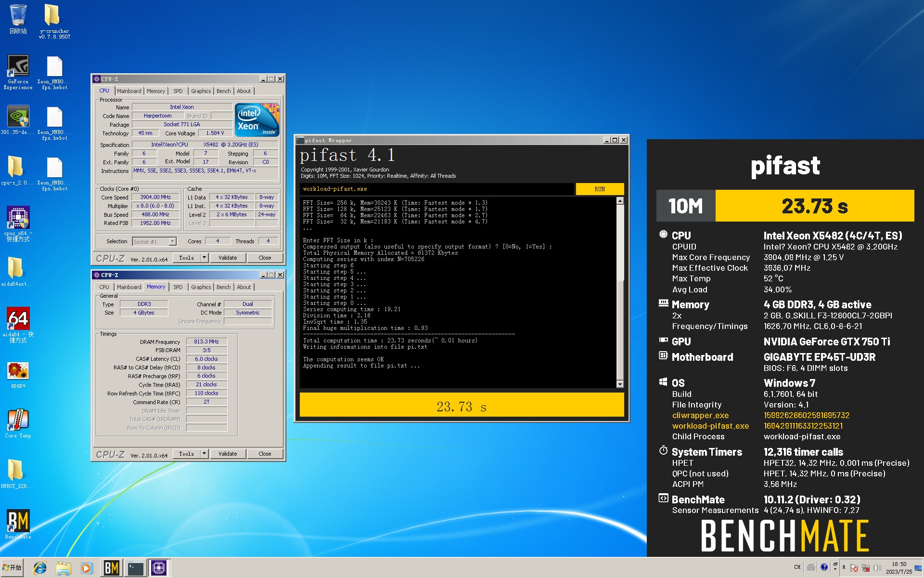This screenshot has height=578, width=924.
Task: Open Mainboard tab in top CPU-Z window
Action: coord(129,91)
